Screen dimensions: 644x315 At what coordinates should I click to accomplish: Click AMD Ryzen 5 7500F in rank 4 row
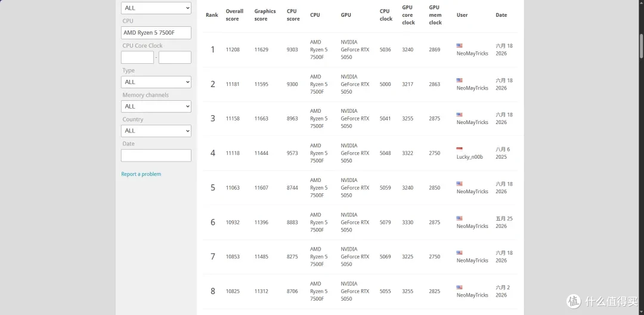(318, 153)
